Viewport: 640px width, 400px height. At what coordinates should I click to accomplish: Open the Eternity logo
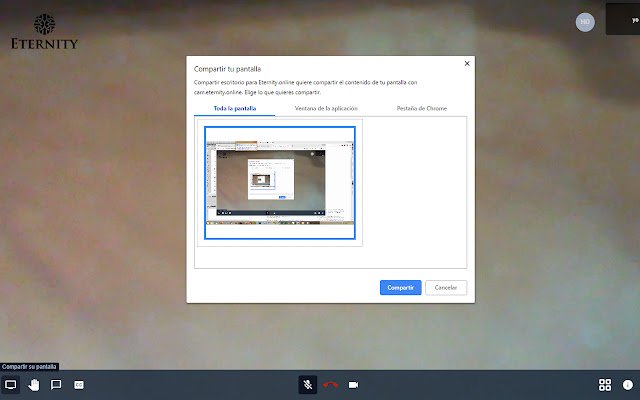tap(44, 31)
